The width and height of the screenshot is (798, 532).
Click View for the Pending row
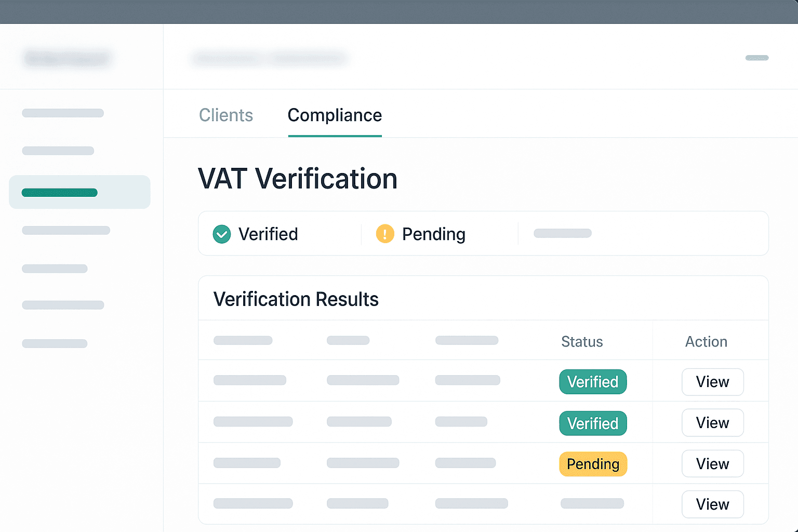point(712,463)
